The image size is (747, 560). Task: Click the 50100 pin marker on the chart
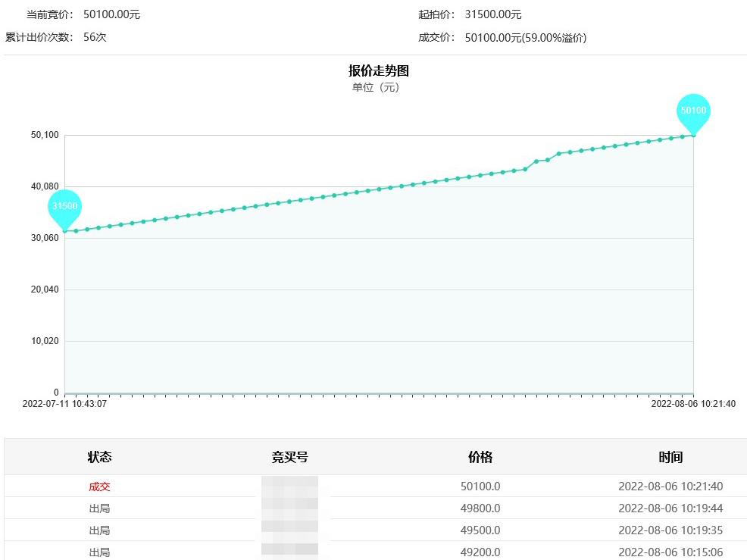(693, 111)
